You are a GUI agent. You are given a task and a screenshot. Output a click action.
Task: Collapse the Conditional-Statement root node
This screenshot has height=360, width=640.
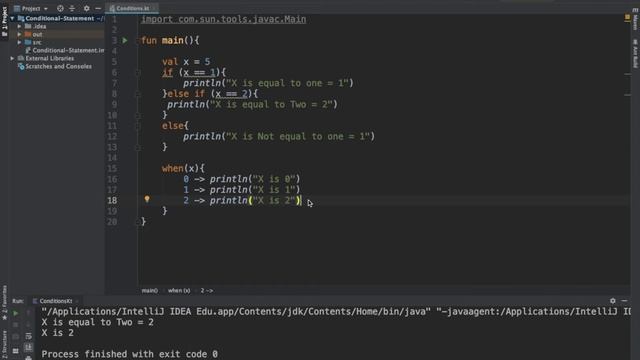pos(13,18)
